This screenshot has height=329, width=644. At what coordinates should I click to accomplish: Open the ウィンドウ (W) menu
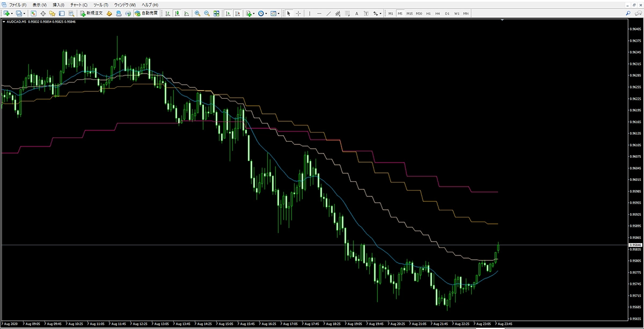(125, 4)
